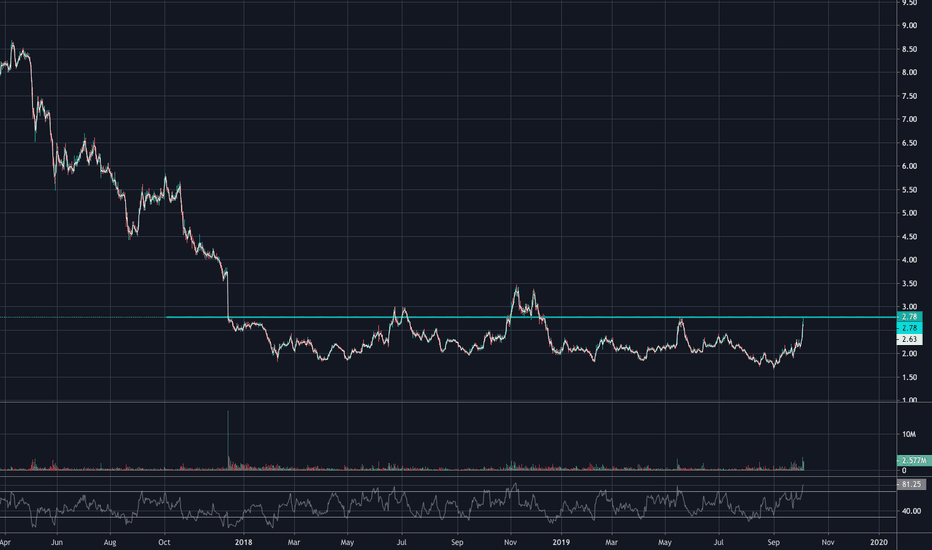Image resolution: width=932 pixels, height=550 pixels.
Task: Click the 5.00 price axis label
Action: pyautogui.click(x=909, y=213)
